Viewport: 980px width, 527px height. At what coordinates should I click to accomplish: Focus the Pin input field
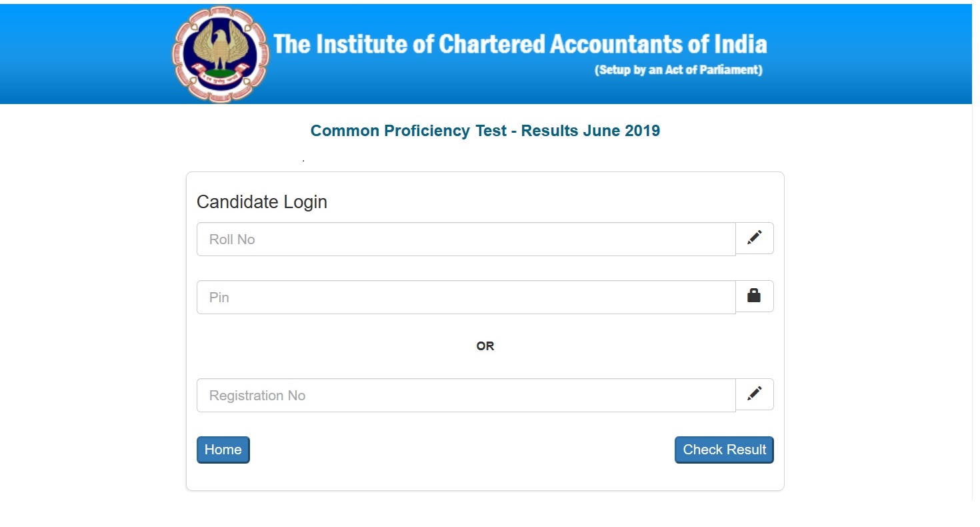point(465,298)
